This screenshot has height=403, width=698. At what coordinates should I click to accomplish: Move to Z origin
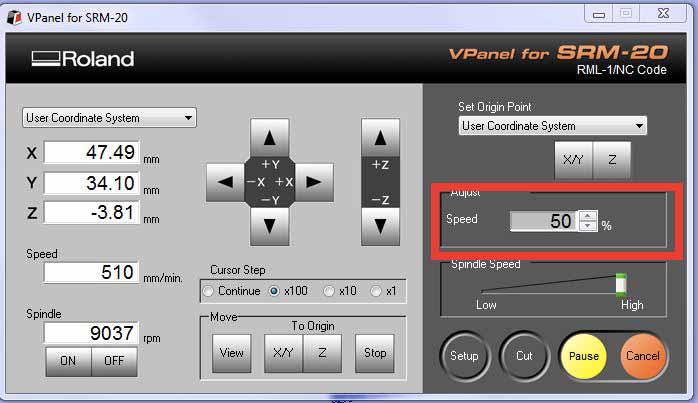coord(322,353)
